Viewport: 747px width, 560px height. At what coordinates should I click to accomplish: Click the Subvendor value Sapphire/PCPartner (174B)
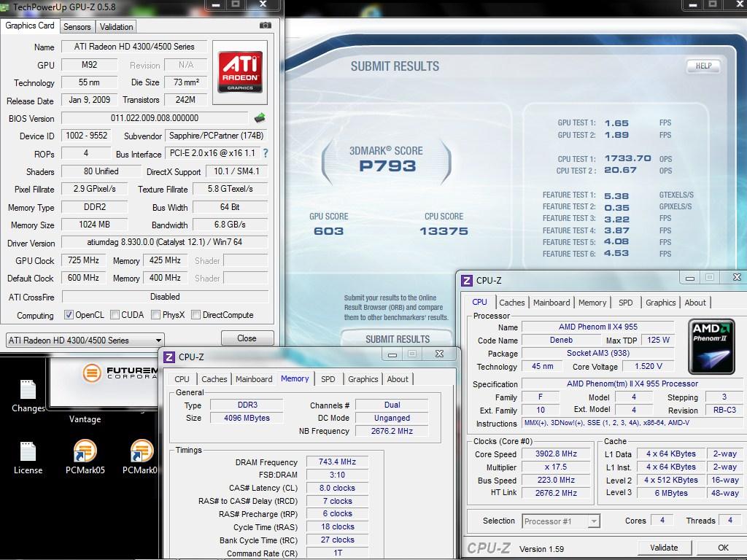(x=216, y=136)
